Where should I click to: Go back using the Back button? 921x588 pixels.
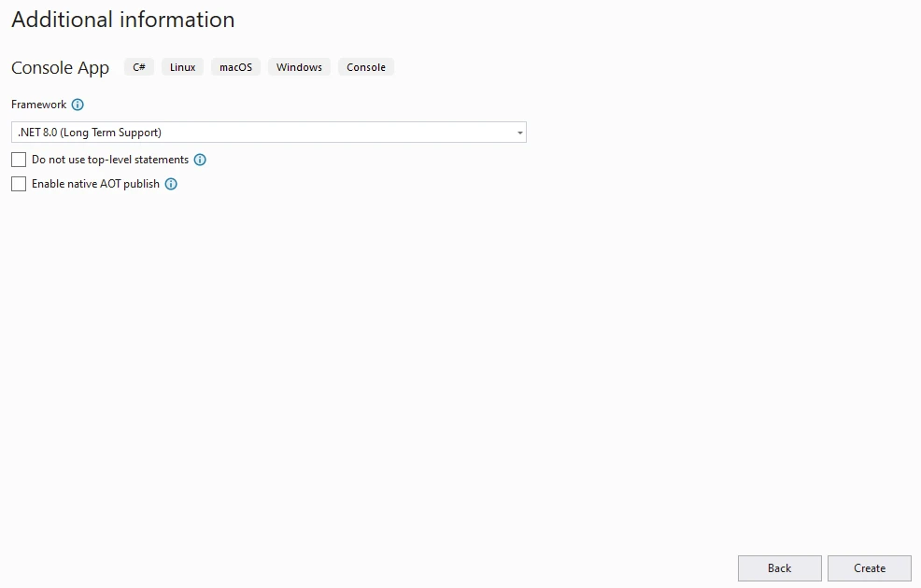point(779,568)
